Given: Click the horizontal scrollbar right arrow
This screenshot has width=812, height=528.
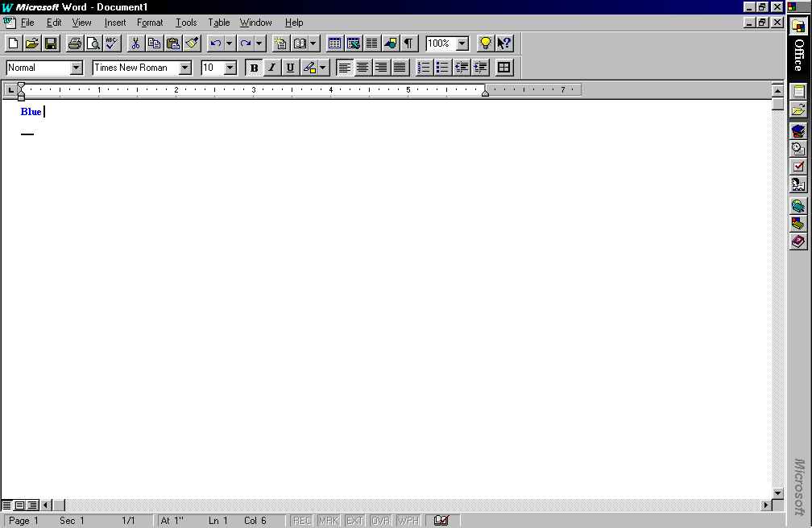Looking at the screenshot, I should tap(766, 505).
